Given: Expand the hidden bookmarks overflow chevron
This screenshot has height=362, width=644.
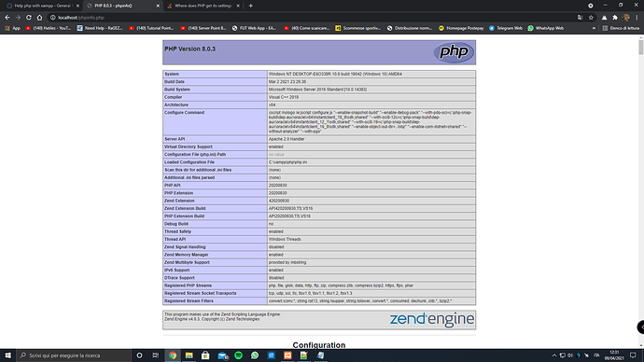Looking at the screenshot, I should pos(594,28).
